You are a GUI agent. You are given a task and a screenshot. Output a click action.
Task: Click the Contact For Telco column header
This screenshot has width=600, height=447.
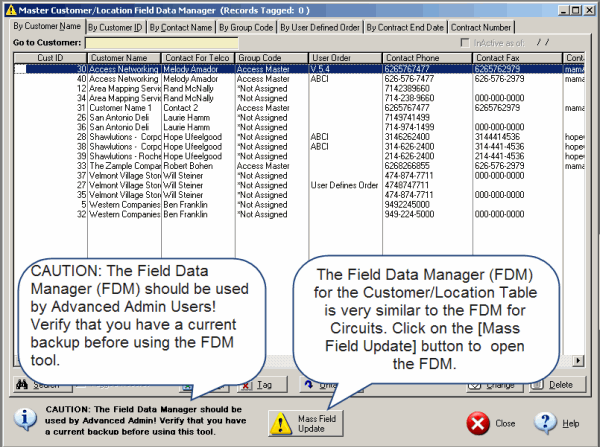coord(198,58)
